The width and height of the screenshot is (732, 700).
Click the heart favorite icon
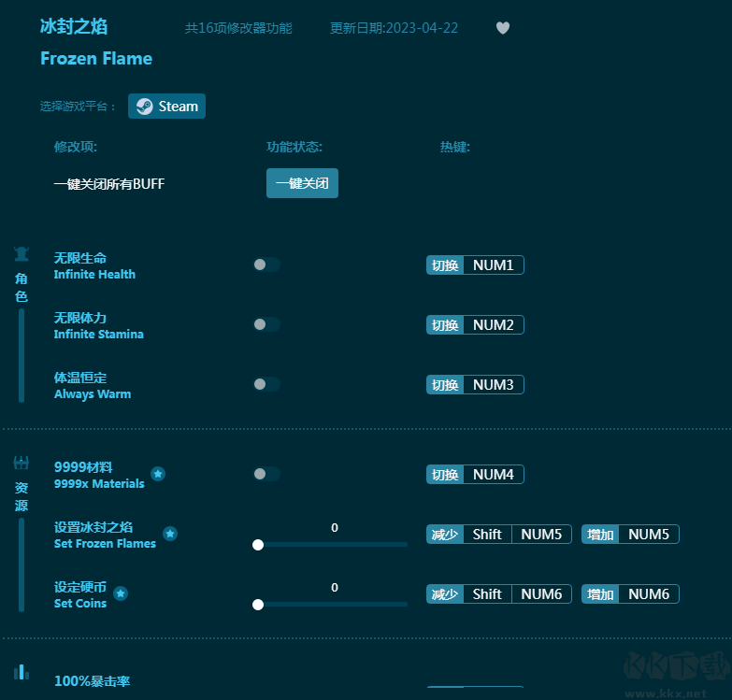click(x=503, y=28)
